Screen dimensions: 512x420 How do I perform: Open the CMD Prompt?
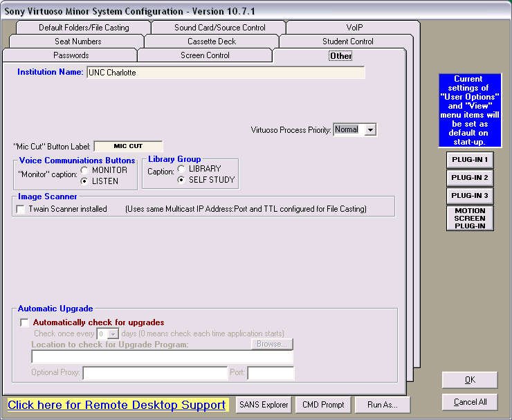(x=324, y=405)
